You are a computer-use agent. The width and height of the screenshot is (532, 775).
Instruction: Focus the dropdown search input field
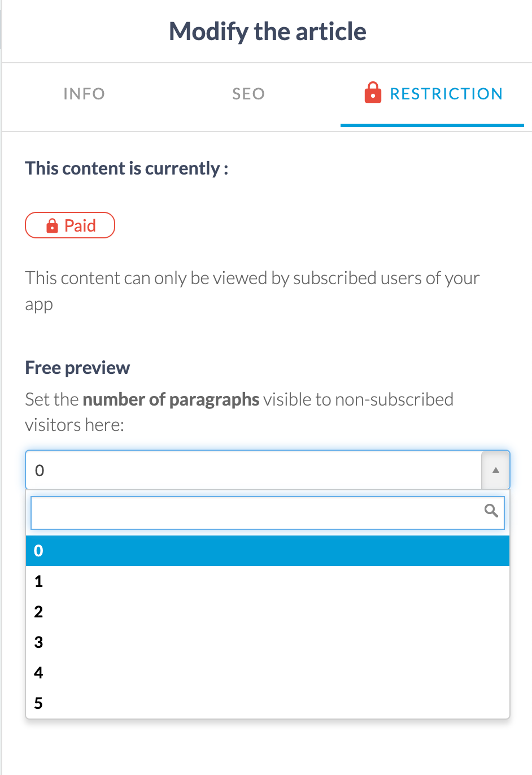pyautogui.click(x=268, y=513)
